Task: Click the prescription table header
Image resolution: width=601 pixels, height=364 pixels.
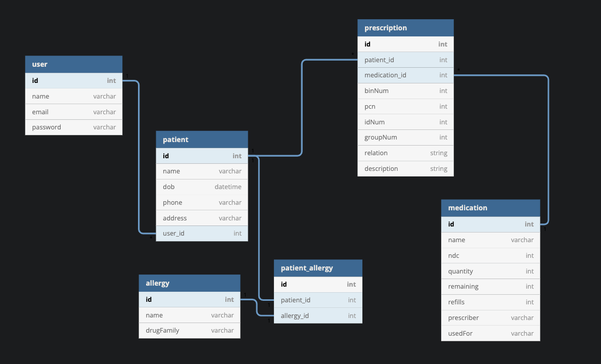Action: [x=405, y=28]
